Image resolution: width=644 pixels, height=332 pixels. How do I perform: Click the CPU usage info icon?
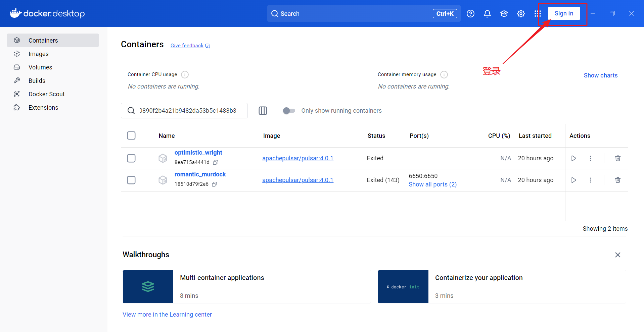(185, 74)
